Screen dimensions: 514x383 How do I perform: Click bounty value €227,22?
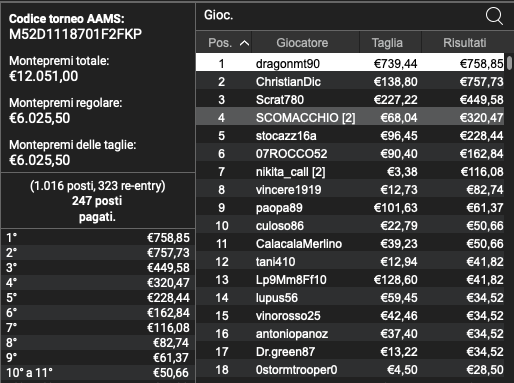pos(395,100)
